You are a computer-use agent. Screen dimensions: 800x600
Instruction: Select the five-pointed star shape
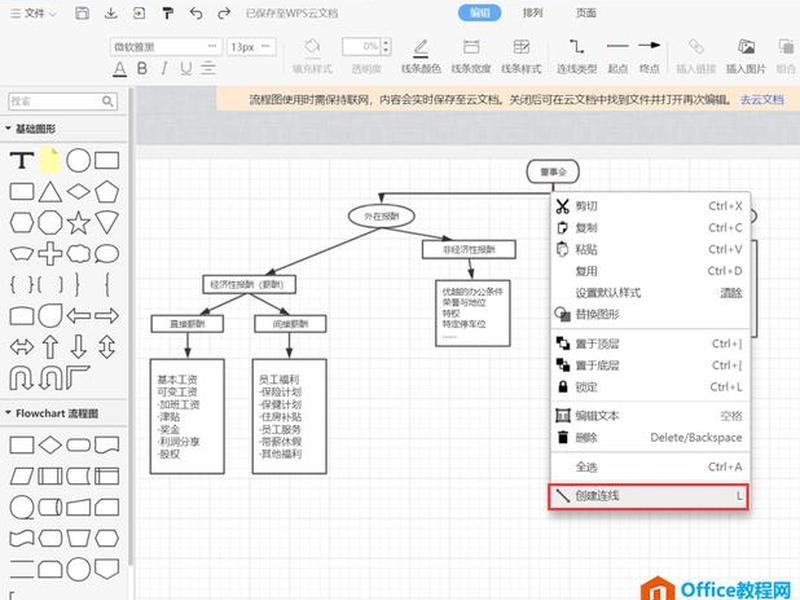point(79,222)
